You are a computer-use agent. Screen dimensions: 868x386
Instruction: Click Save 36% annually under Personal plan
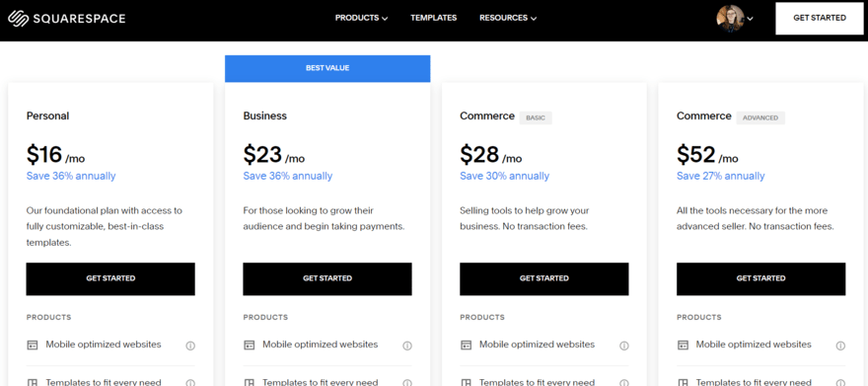coord(71,176)
